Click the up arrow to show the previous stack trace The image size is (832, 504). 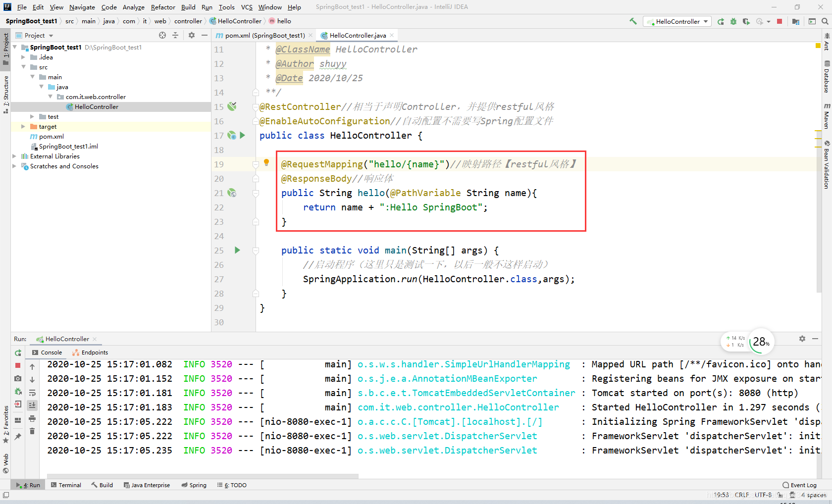[32, 367]
